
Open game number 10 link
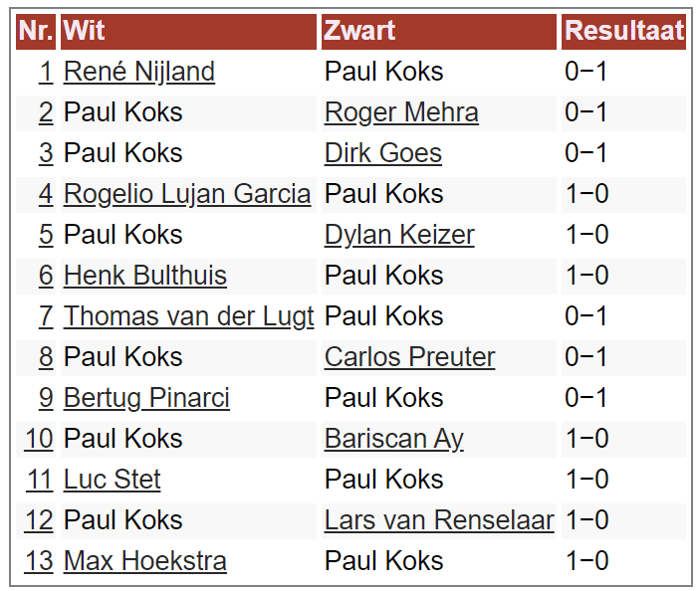[x=39, y=439]
